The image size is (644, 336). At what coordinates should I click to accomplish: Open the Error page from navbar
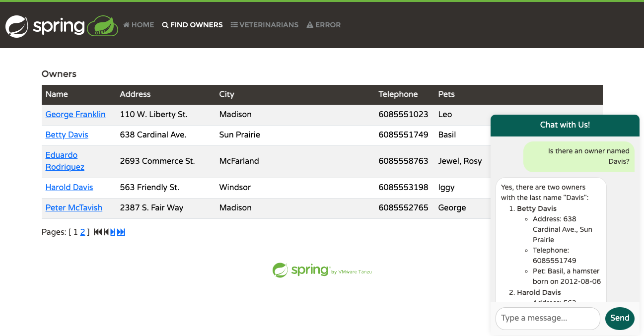324,25
